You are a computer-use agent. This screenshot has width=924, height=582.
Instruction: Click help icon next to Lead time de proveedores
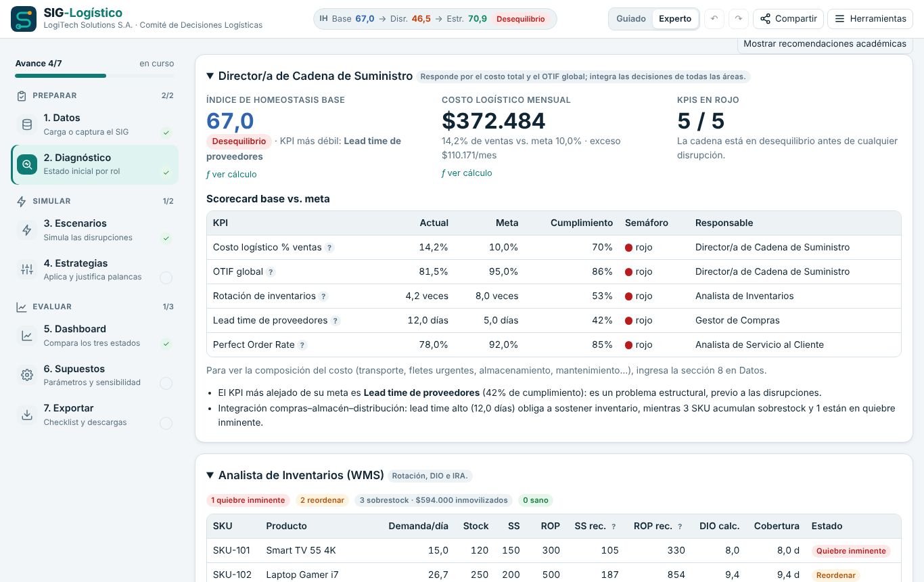pos(336,321)
